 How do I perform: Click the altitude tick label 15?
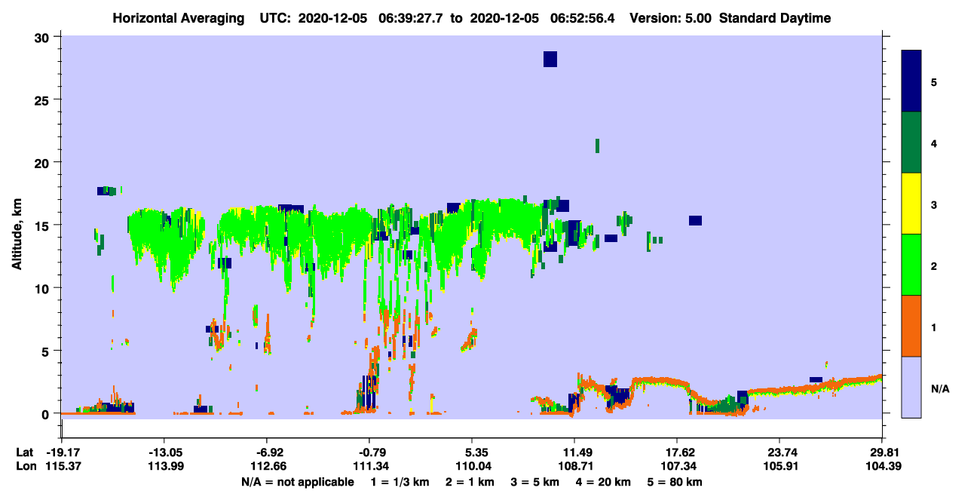(43, 225)
